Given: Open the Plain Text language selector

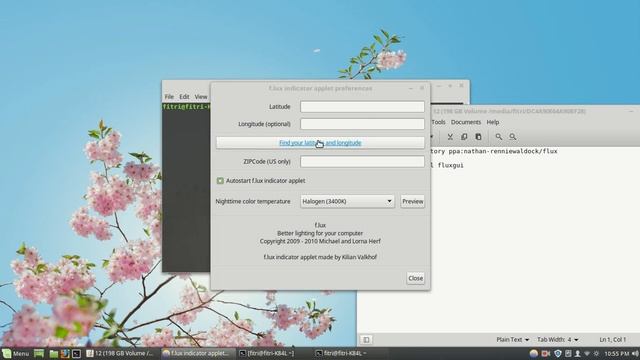Looking at the screenshot, I should point(513,340).
